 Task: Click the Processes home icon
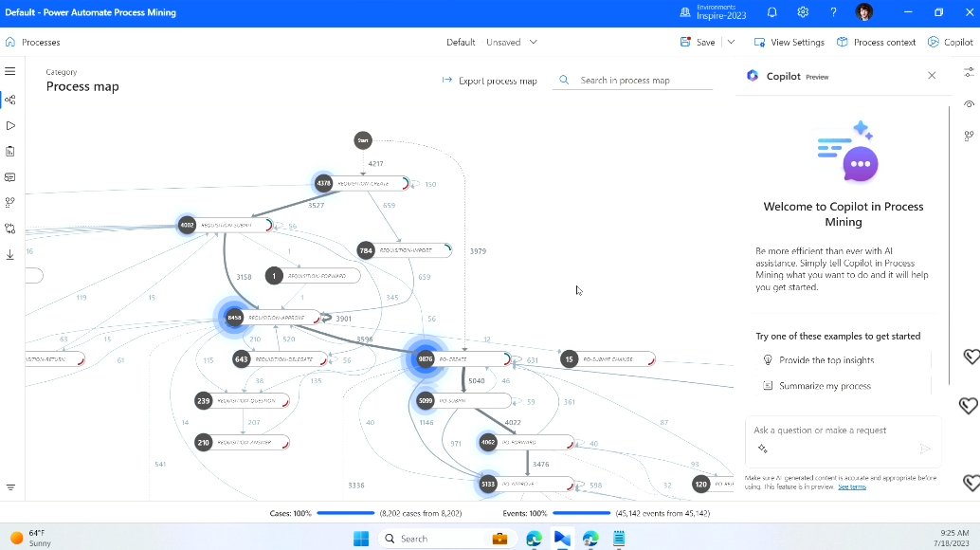(x=10, y=42)
